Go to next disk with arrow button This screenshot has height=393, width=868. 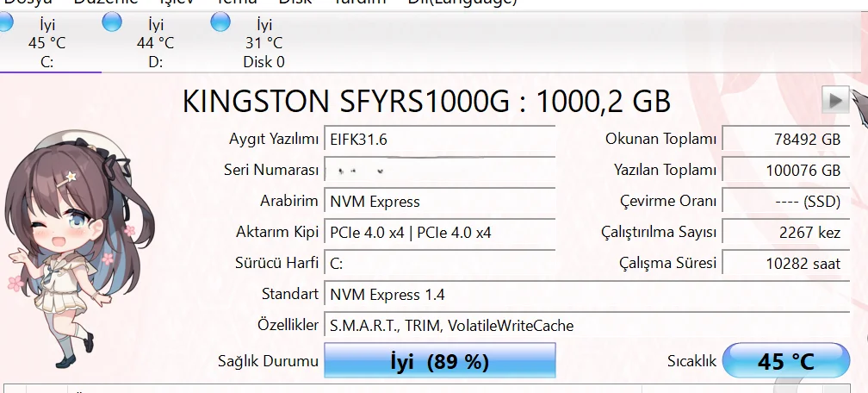pos(835,100)
